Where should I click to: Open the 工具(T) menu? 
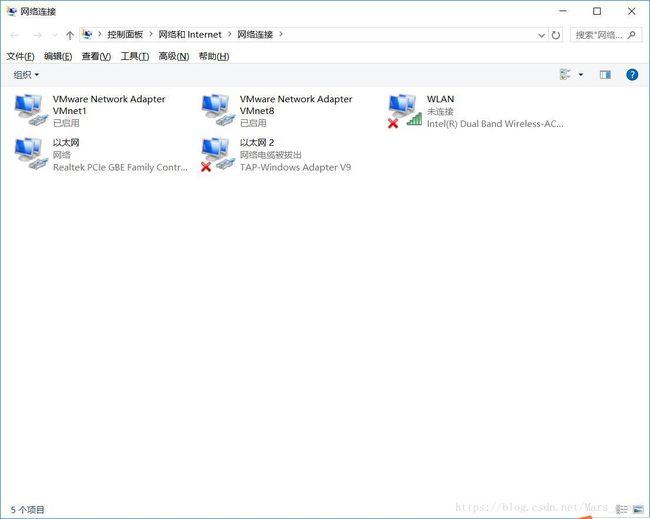(135, 56)
